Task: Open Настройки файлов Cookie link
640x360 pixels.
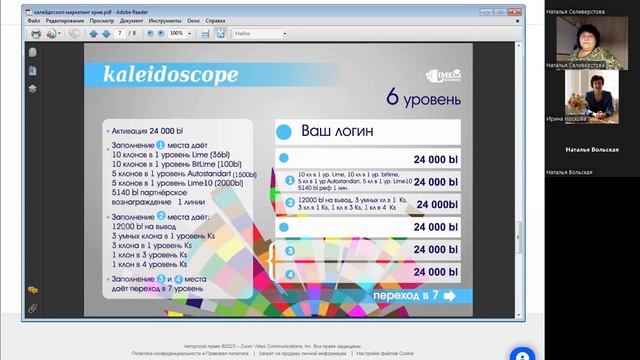Action: point(385,353)
